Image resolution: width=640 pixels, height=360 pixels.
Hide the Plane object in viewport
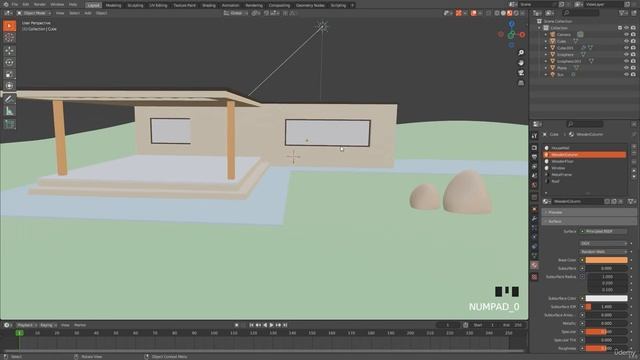(626, 68)
